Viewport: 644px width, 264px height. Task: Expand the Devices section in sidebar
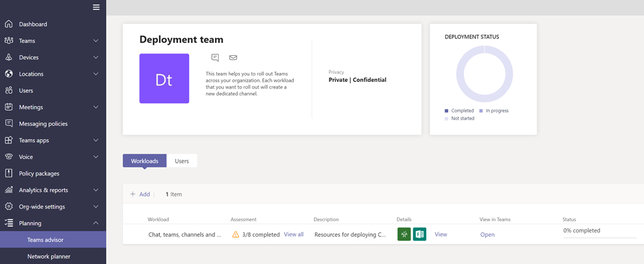pos(96,57)
